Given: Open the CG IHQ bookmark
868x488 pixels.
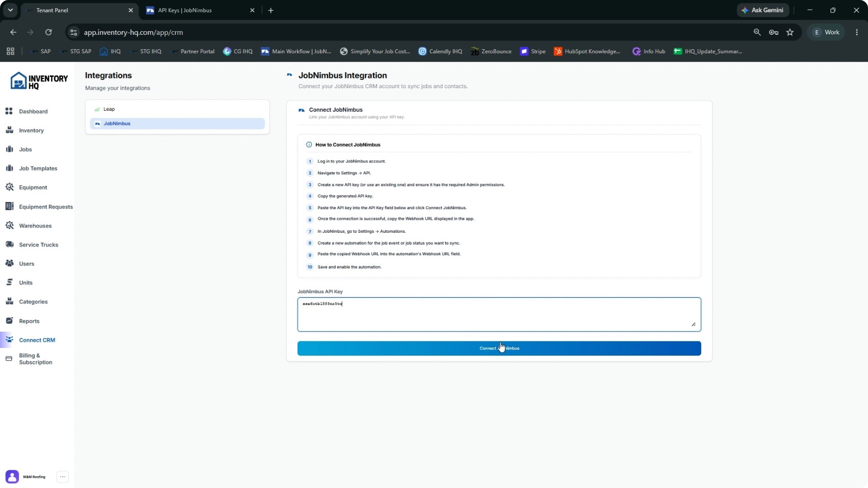Looking at the screenshot, I should 238,51.
